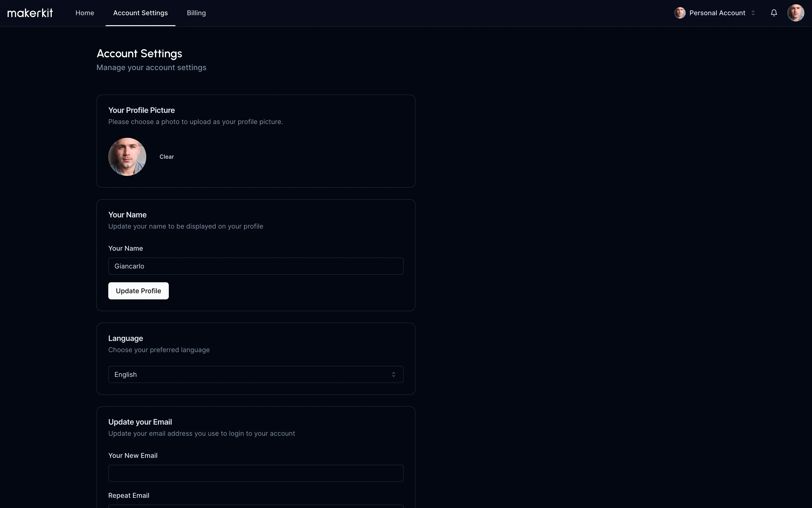
Task: Select the Account Settings tab
Action: tap(140, 13)
